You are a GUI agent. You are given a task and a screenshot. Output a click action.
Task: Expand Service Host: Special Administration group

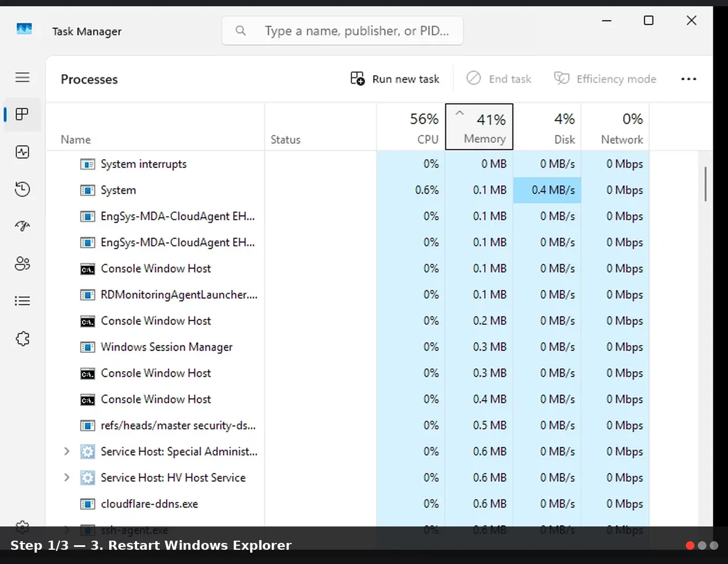pyautogui.click(x=67, y=451)
